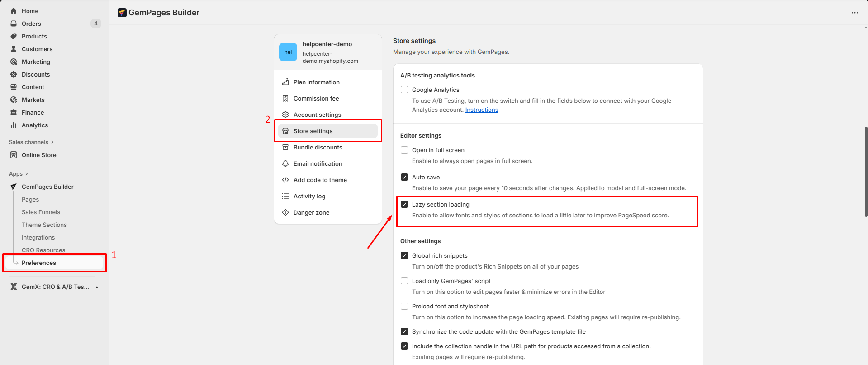This screenshot has width=868, height=365.
Task: Select Plan information in settings menu
Action: pyautogui.click(x=316, y=82)
